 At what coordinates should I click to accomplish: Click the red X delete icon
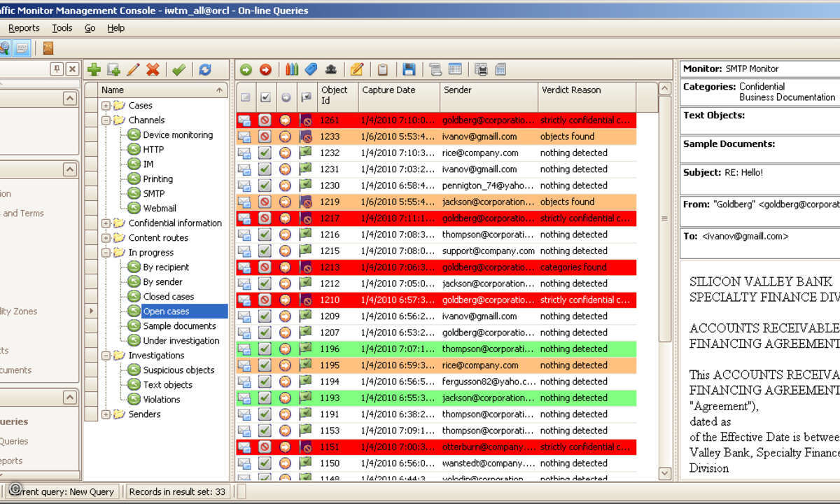(153, 69)
